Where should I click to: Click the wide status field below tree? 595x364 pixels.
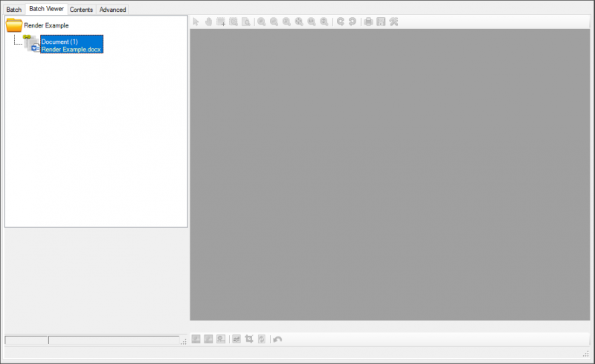pyautogui.click(x=114, y=340)
